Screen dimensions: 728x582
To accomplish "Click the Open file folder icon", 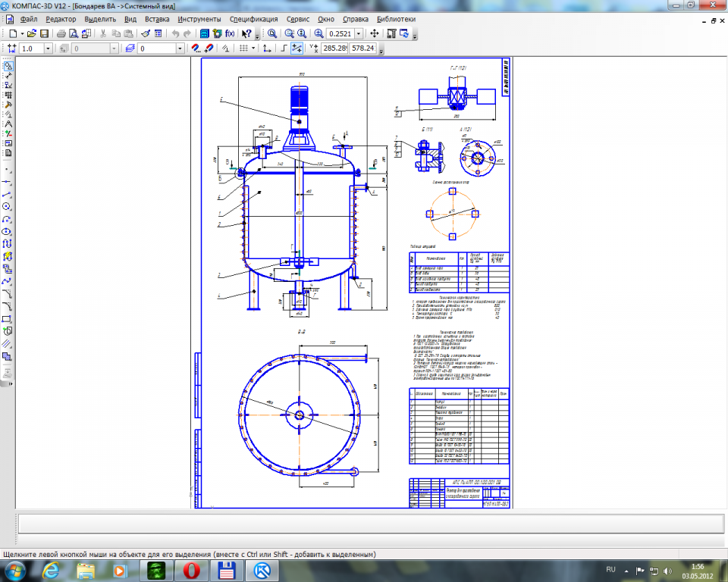I will [32, 33].
